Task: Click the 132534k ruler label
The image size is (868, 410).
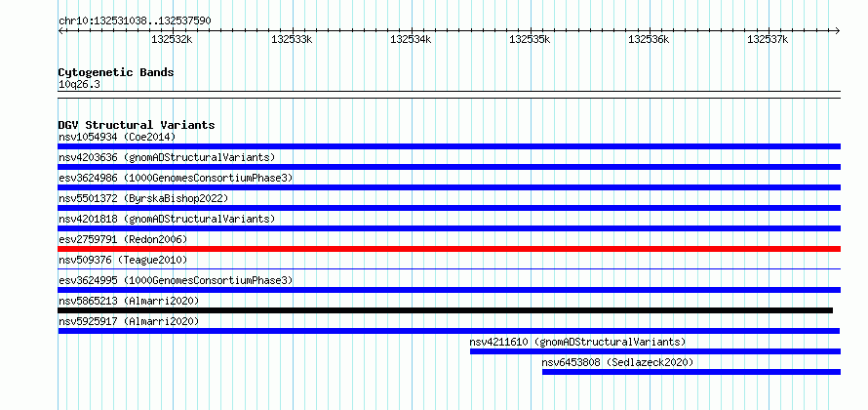Action: (x=411, y=39)
